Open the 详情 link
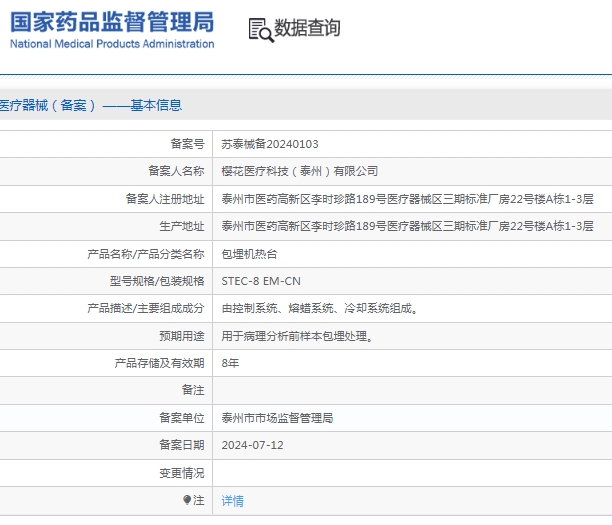The height and width of the screenshot is (525, 612). pyautogui.click(x=233, y=501)
